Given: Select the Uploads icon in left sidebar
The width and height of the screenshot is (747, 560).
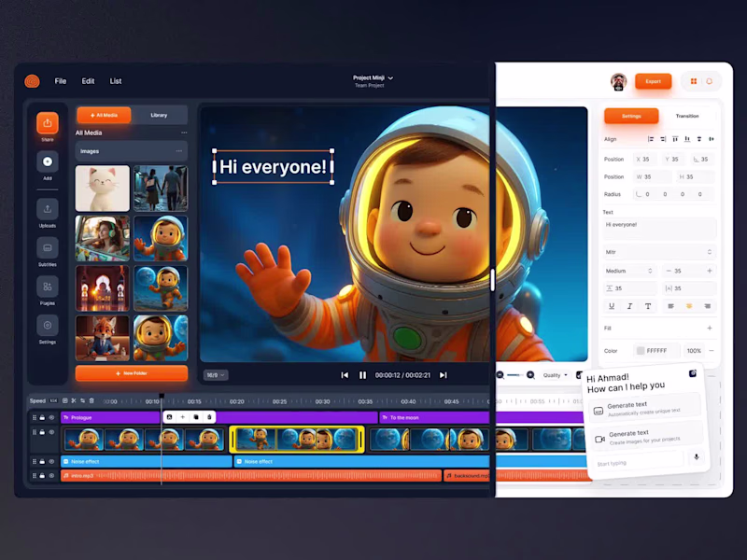Looking at the screenshot, I should tap(46, 207).
